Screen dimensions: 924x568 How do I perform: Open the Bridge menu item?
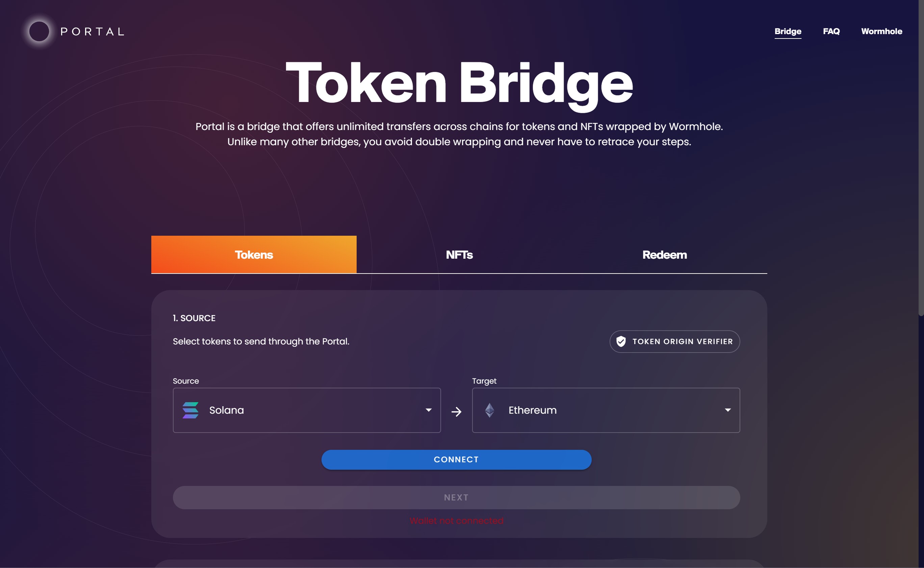788,31
